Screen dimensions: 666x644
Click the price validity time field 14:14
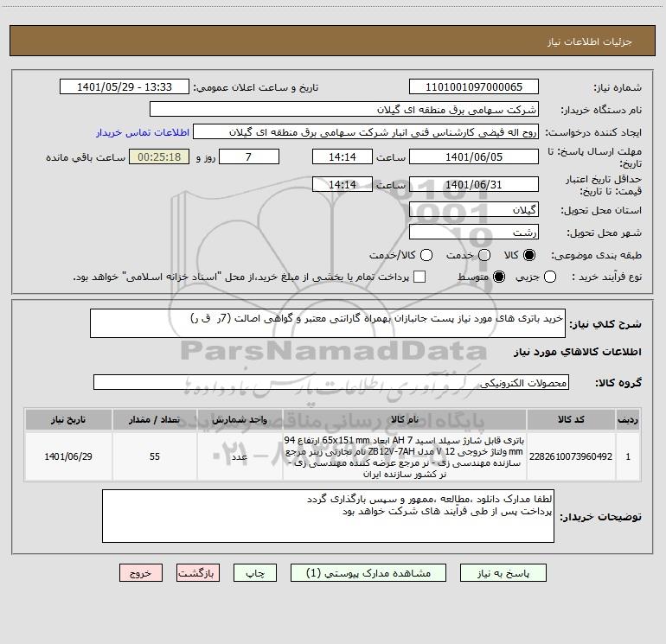point(343,185)
